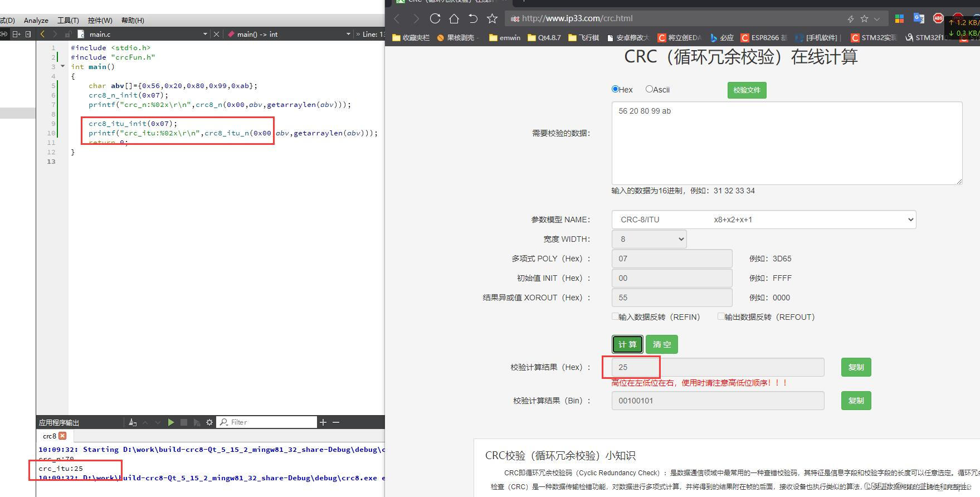Click 复制 next to Hex result
The height and width of the screenshot is (497, 980).
(856, 367)
